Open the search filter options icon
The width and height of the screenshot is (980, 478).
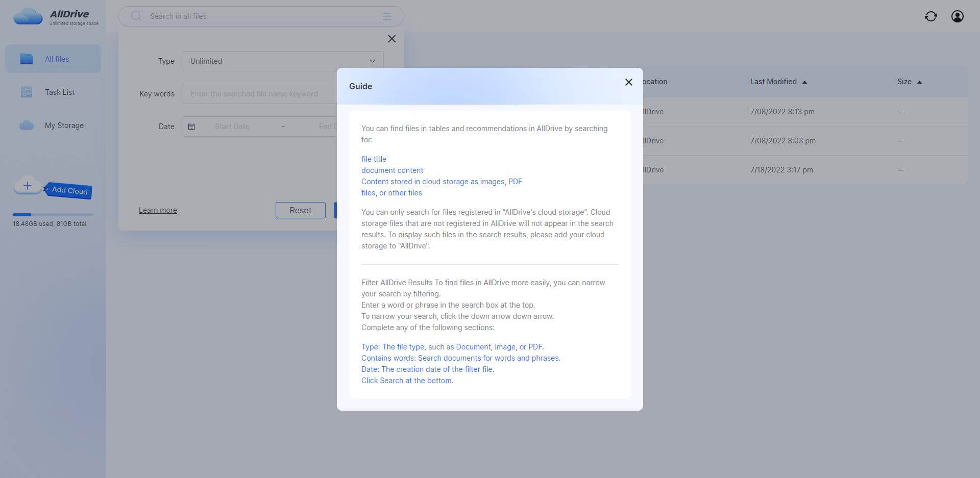tap(387, 16)
